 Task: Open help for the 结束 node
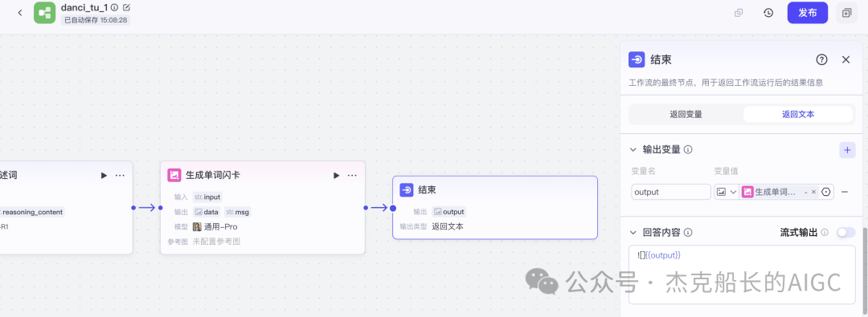click(x=822, y=59)
